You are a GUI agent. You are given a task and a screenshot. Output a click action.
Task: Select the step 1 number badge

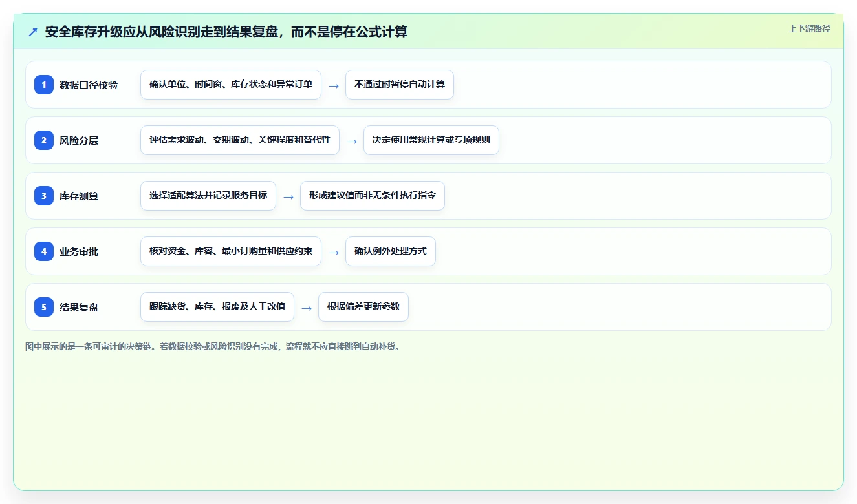point(44,85)
